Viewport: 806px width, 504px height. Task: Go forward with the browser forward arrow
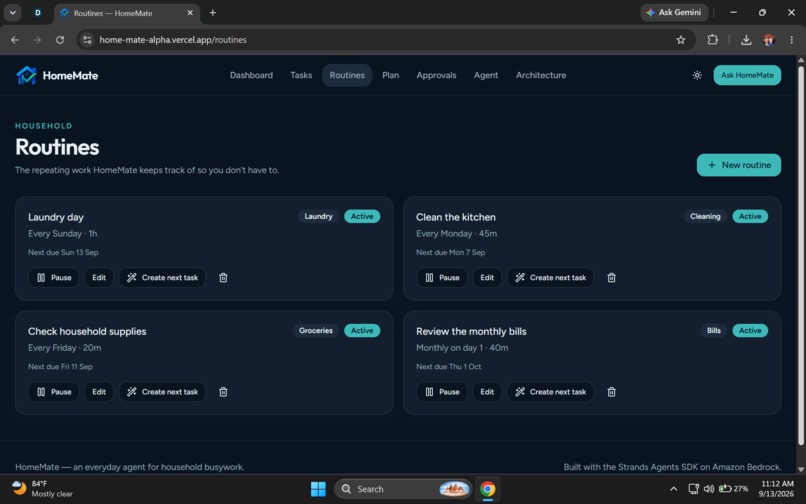pos(37,40)
